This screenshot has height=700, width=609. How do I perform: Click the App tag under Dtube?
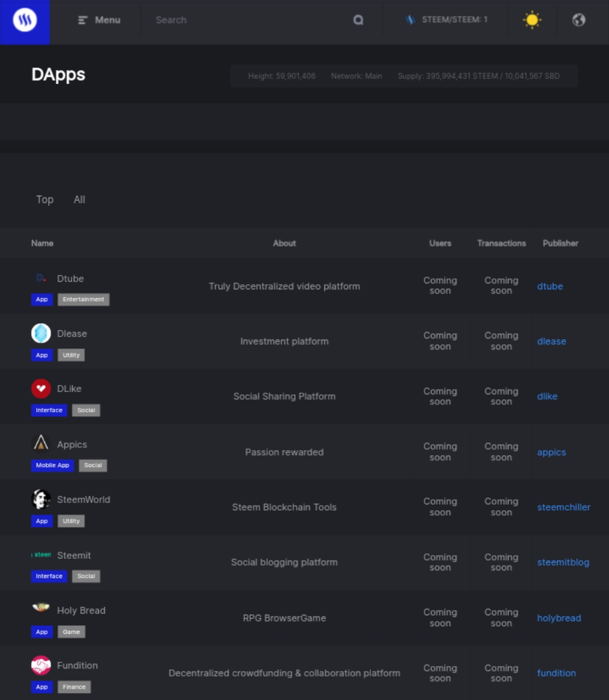tap(42, 300)
